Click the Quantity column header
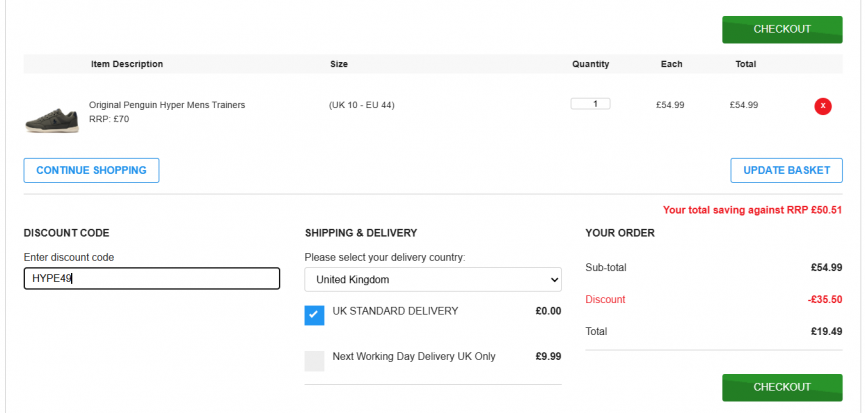 tap(590, 64)
